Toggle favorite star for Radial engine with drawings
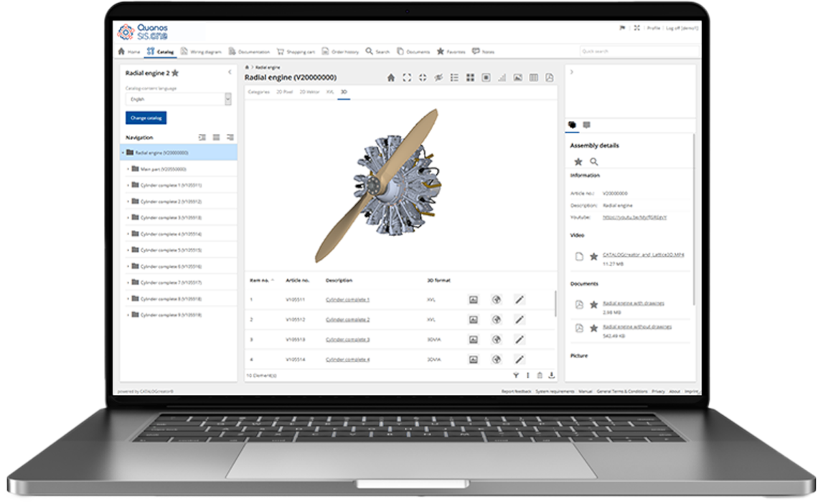 (593, 305)
